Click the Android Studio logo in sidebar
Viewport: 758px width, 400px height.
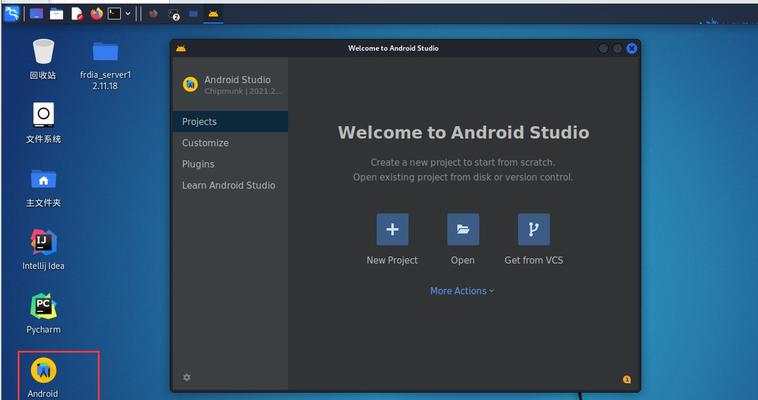pyautogui.click(x=190, y=84)
